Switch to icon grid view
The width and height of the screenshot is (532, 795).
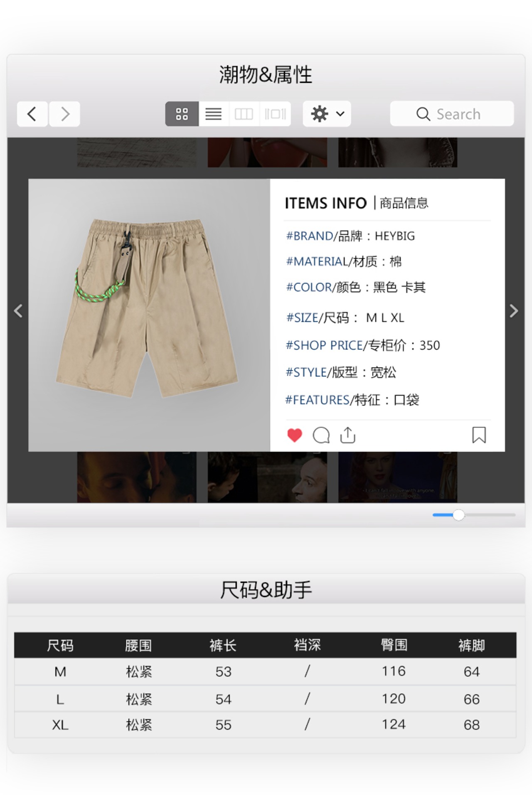pos(182,114)
